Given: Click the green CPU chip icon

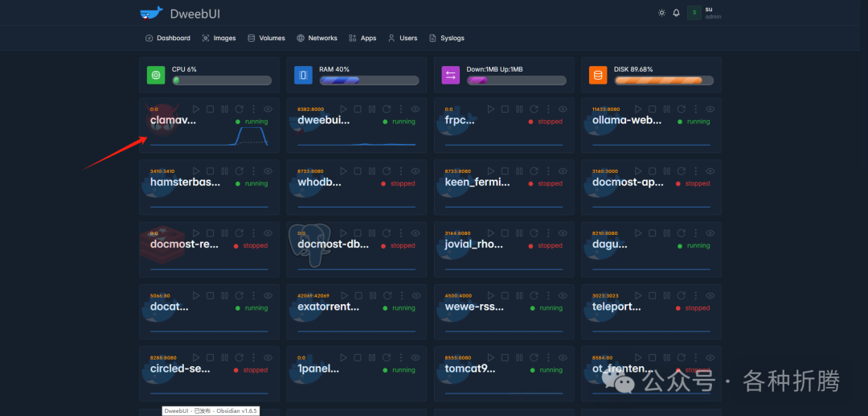Looking at the screenshot, I should coord(156,75).
